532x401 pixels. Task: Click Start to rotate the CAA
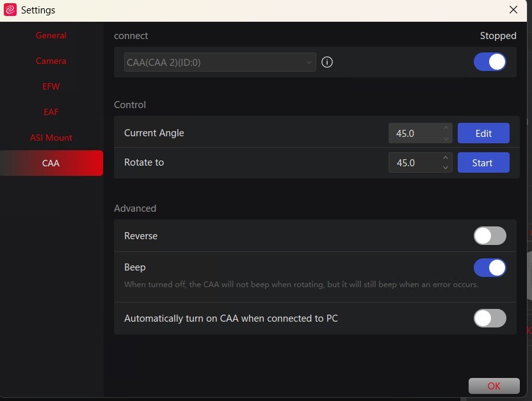click(483, 162)
